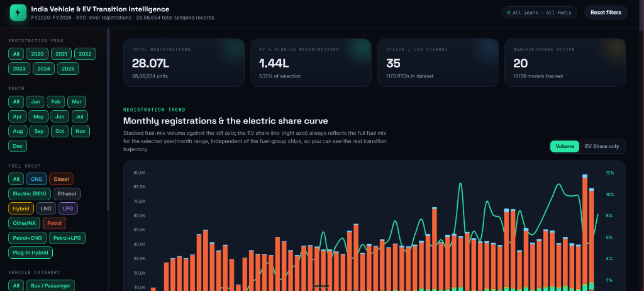Viewport: 644px width, 291px height.
Task: Toggle the 2025 registration year chip
Action: (68, 69)
